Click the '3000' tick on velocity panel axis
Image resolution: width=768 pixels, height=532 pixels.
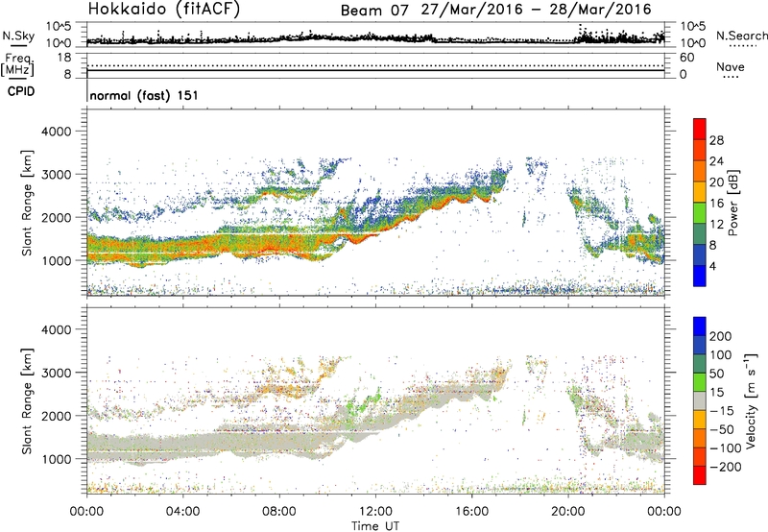click(x=57, y=374)
